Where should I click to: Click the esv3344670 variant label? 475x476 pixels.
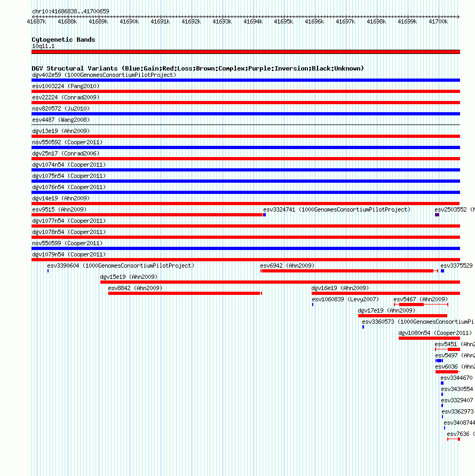[456, 378]
